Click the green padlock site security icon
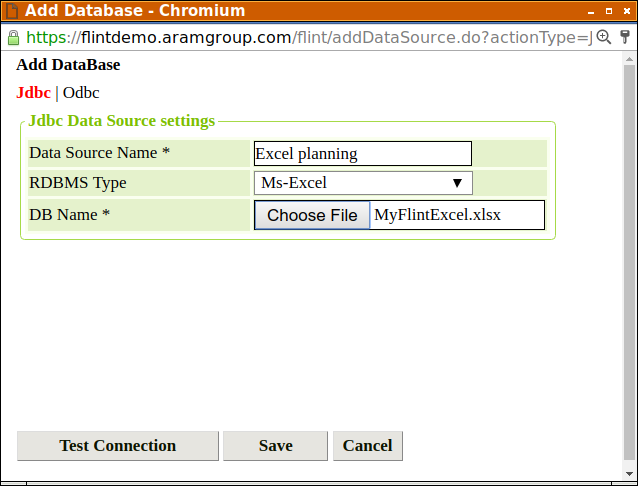This screenshot has height=486, width=638. [x=13, y=37]
